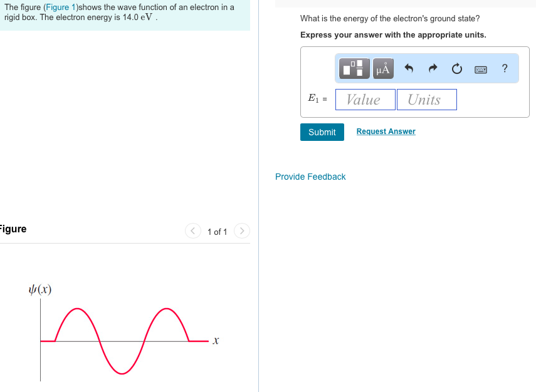Click the Figure panel heading
The height and width of the screenshot is (392, 536).
[13, 229]
